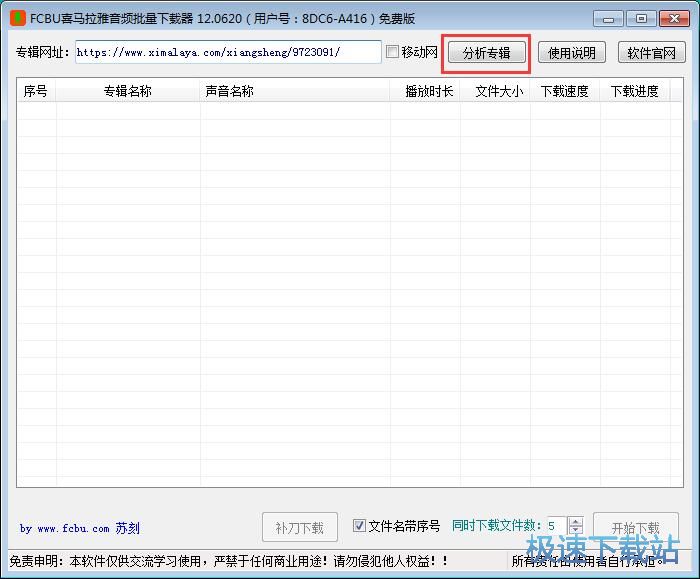Minimize the FCBU downloader window

(x=608, y=19)
